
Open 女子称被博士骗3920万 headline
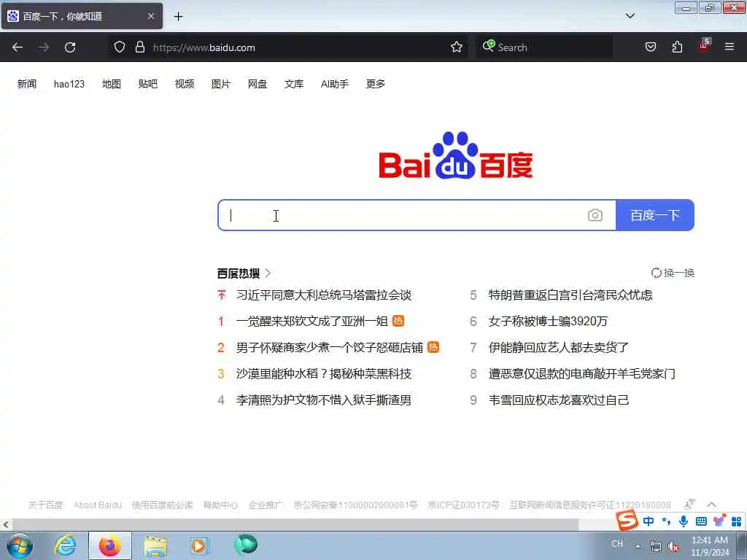(548, 322)
